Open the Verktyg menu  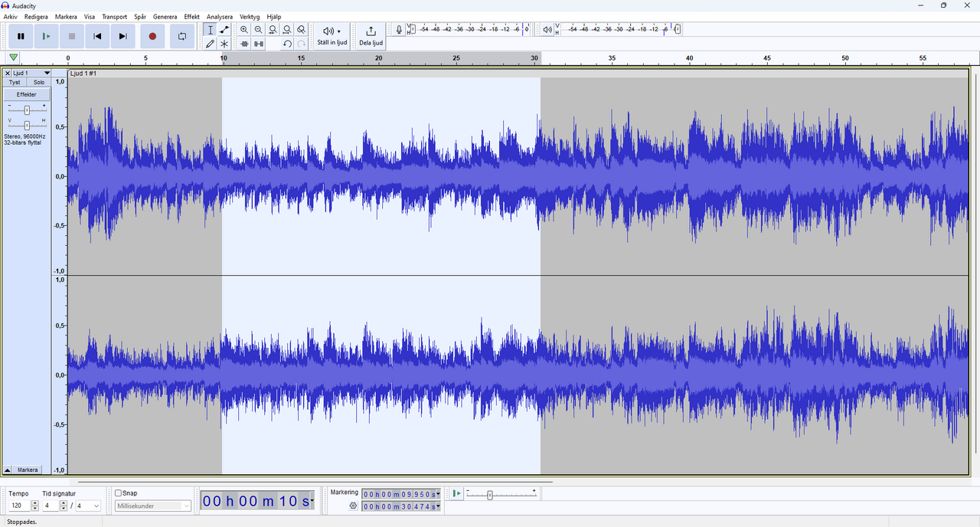tap(250, 16)
